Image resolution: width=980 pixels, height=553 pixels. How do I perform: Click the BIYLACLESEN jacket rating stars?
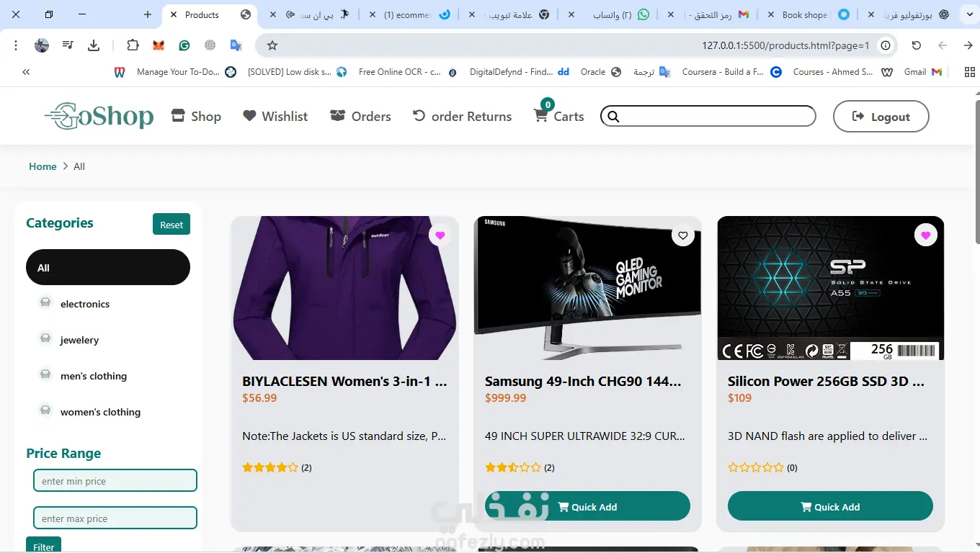click(270, 467)
